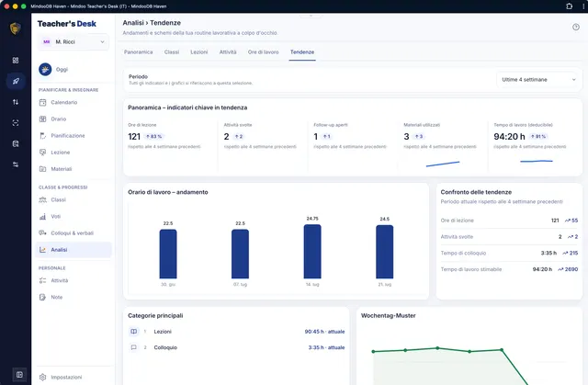588x385 pixels.
Task: Click the Voti bar chart icon
Action: tap(43, 216)
